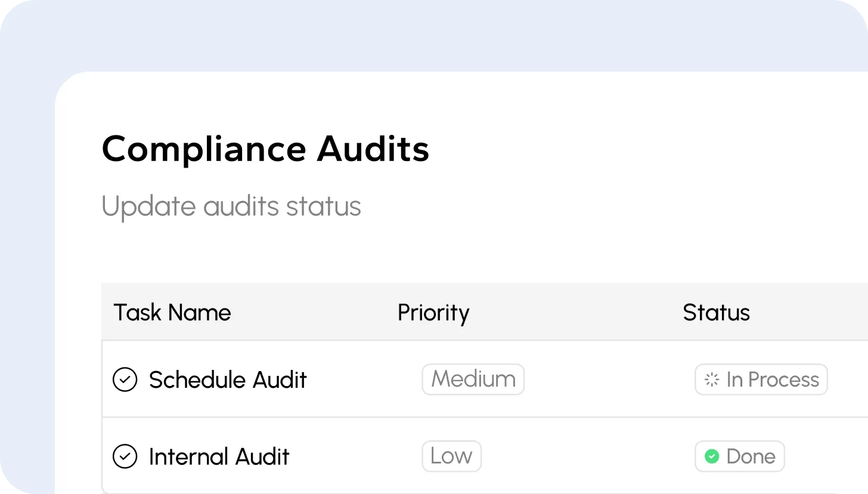
Task: Sort by Status column header
Action: (717, 313)
